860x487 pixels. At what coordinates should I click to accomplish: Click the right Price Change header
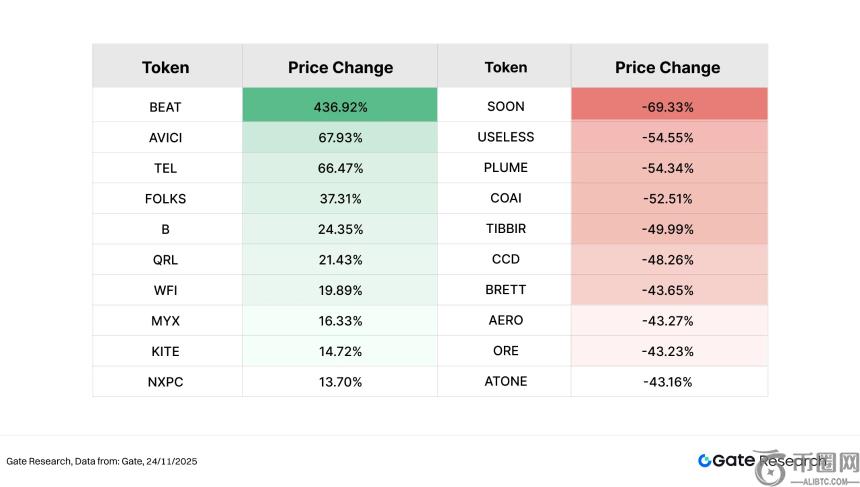[x=667, y=68]
